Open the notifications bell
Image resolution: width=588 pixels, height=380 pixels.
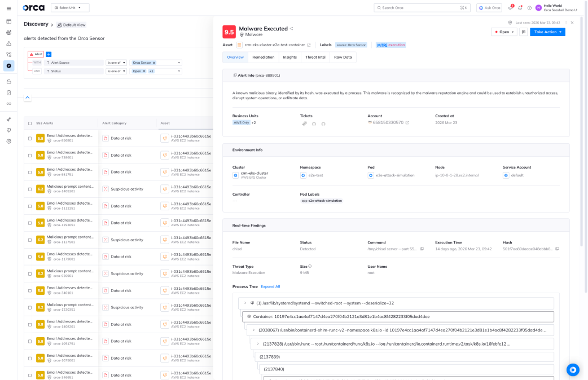pyautogui.click(x=520, y=7)
